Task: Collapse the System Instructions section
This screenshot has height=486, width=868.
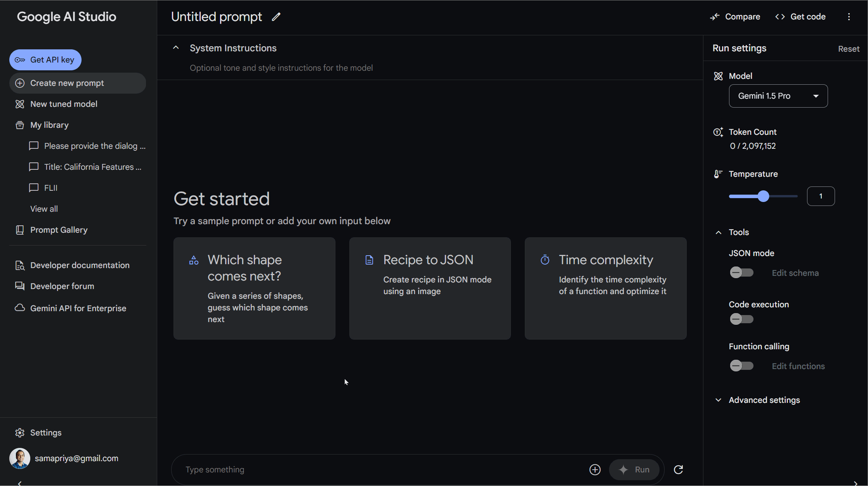Action: (x=176, y=48)
